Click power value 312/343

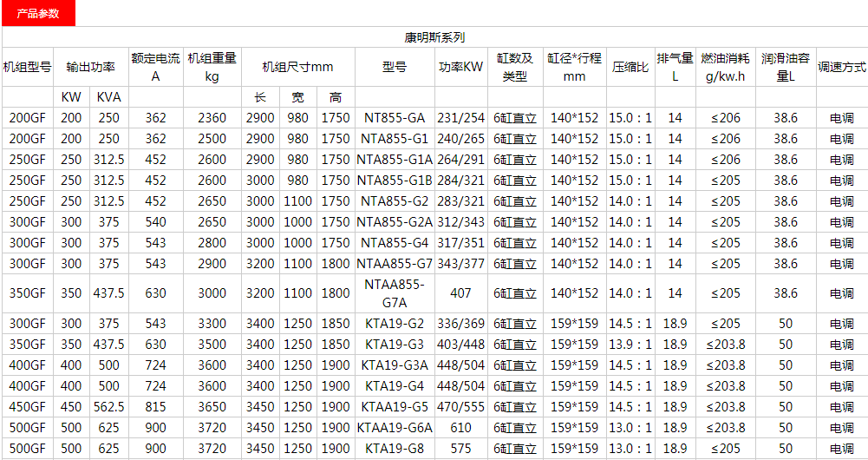(x=460, y=221)
